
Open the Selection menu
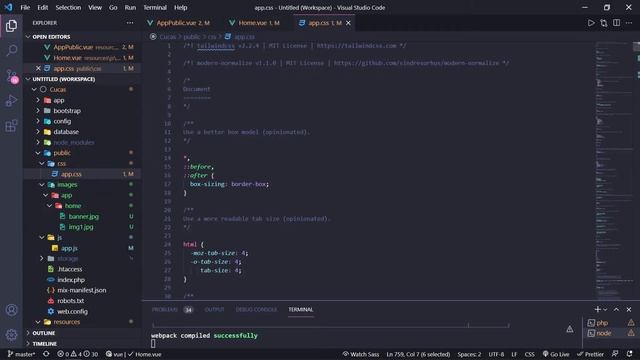pos(68,7)
